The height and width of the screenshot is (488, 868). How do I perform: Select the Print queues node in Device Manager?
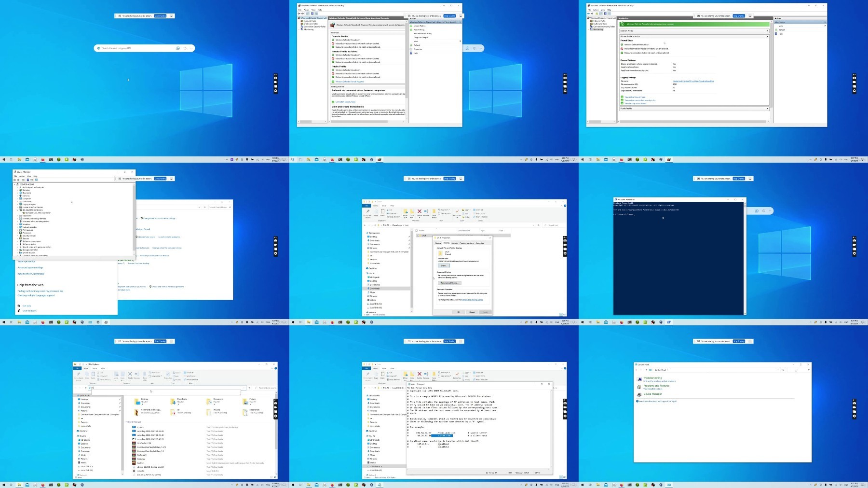pyautogui.click(x=27, y=230)
